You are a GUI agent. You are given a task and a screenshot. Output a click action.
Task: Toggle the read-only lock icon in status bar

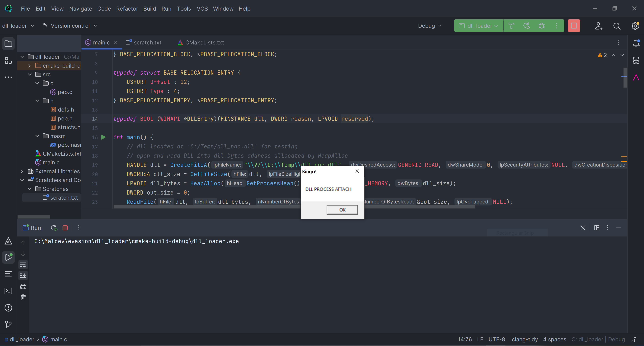[x=633, y=339]
